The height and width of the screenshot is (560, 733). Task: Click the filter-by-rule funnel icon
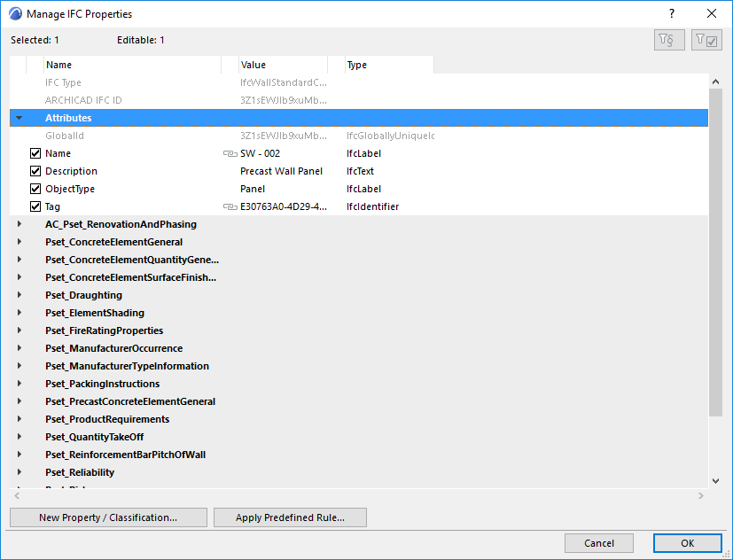coord(668,39)
